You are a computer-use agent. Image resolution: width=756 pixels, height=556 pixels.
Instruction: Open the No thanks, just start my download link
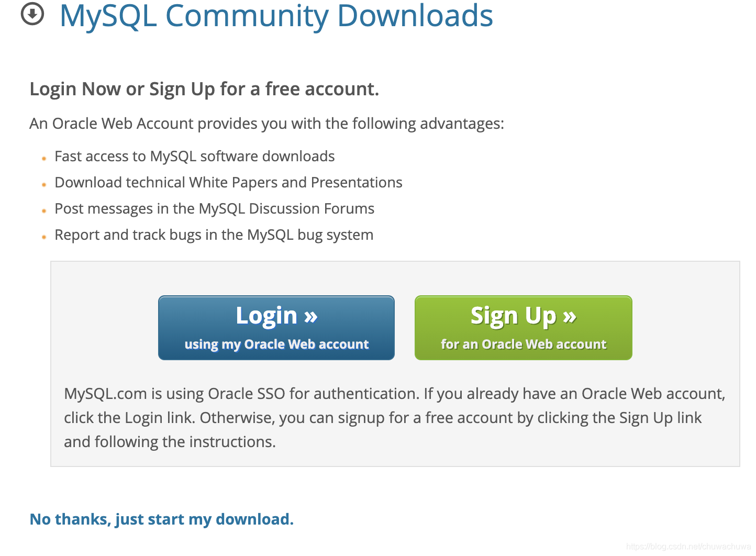tap(161, 519)
